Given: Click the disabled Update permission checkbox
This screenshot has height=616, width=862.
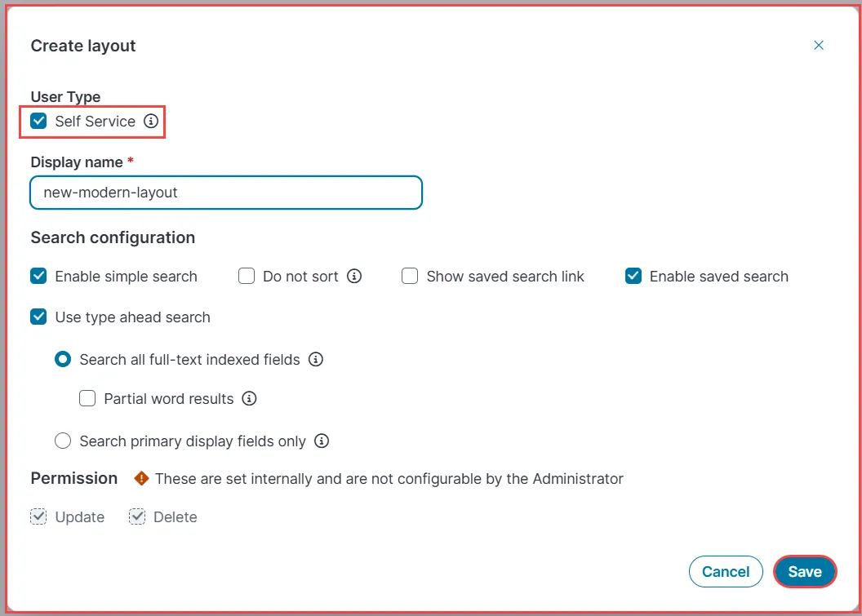Looking at the screenshot, I should [x=38, y=516].
